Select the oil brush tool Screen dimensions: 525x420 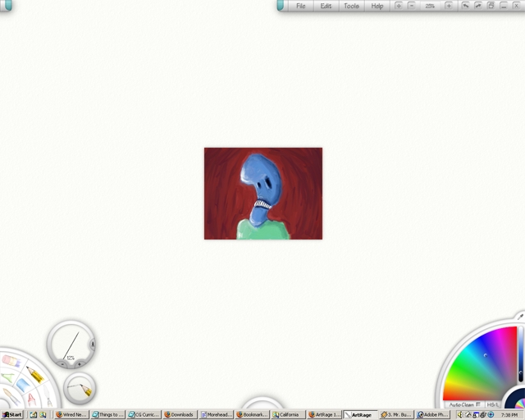coord(11,396)
